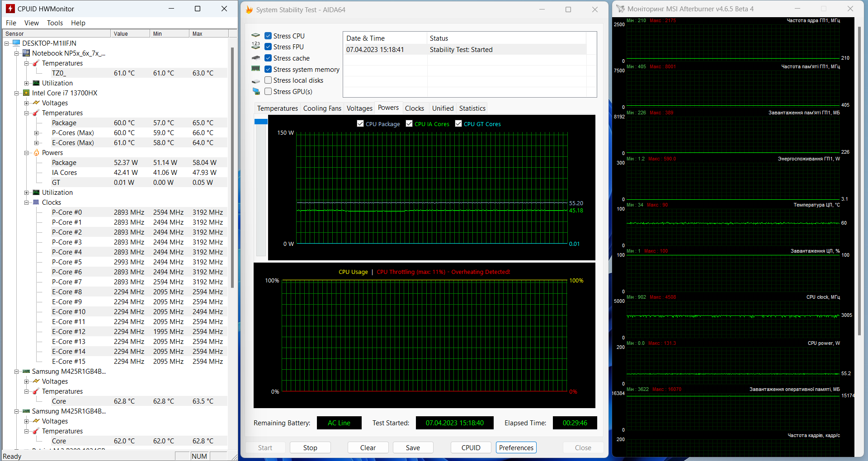The height and width of the screenshot is (461, 868).
Task: Click the Stress system memory RAM icon
Action: tap(256, 69)
